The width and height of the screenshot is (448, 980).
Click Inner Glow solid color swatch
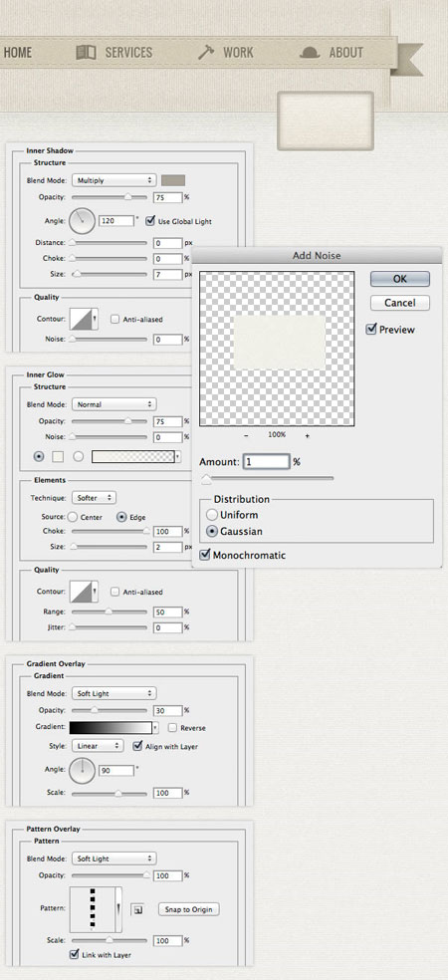click(x=58, y=457)
